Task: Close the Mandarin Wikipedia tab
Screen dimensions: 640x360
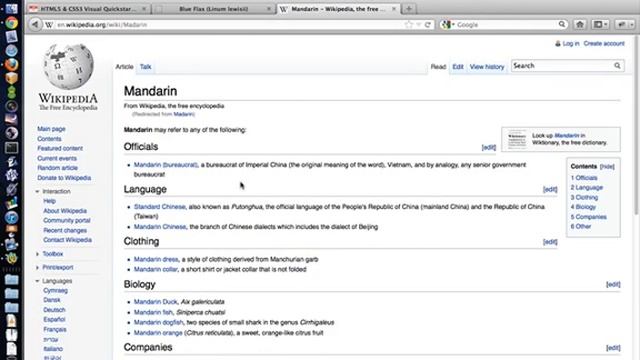Action: pos(394,9)
